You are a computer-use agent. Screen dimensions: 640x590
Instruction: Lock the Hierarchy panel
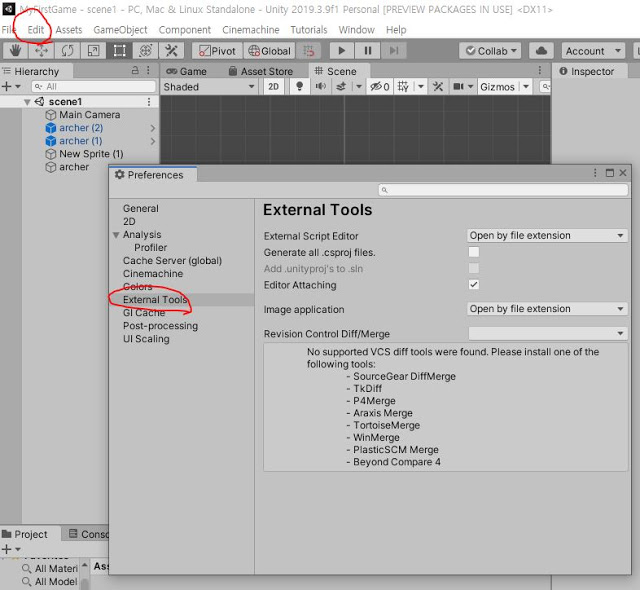pyautogui.click(x=135, y=71)
